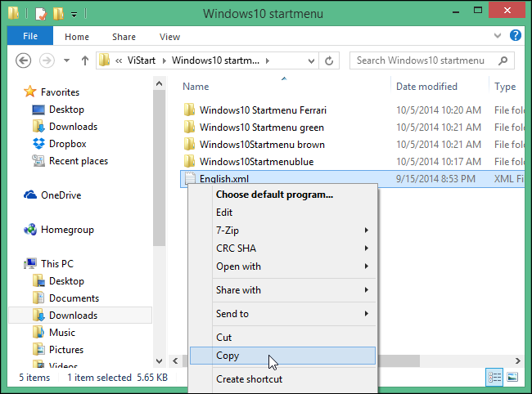Click the search magnifier icon
Image resolution: width=532 pixels, height=394 pixels.
click(x=503, y=60)
